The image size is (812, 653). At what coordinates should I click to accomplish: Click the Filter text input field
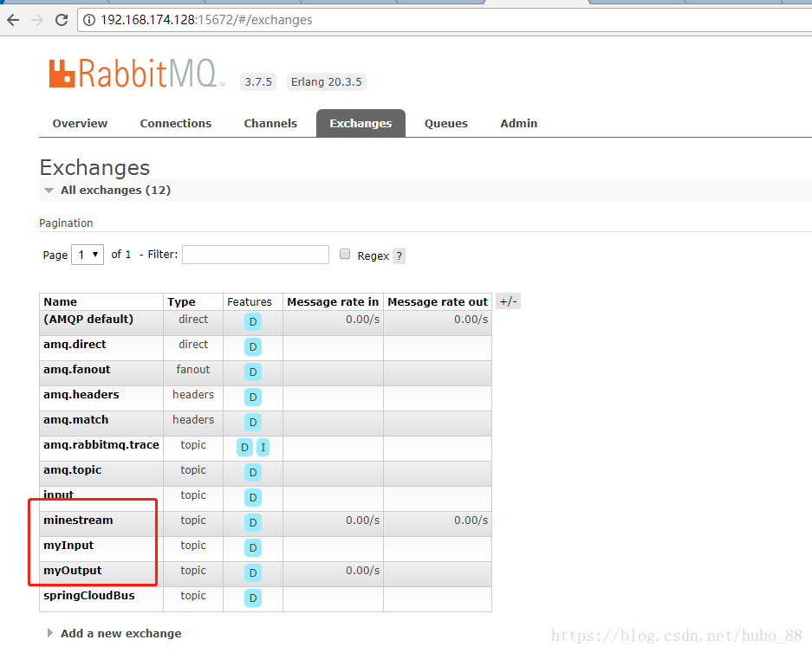pos(256,255)
